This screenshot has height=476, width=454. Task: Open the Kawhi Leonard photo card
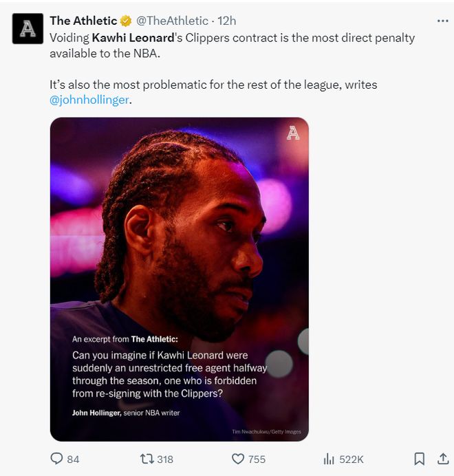[x=179, y=275]
